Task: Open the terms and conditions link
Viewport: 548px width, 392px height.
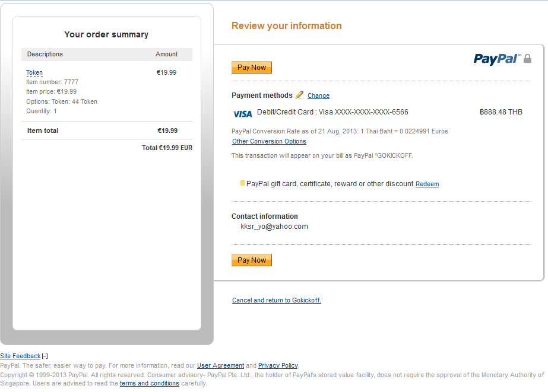Action: (149, 384)
